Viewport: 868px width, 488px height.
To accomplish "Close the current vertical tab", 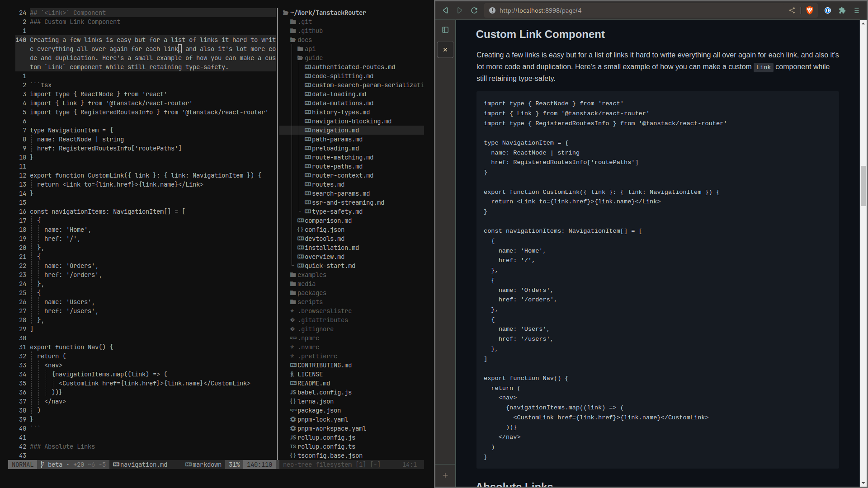I will pyautogui.click(x=445, y=50).
